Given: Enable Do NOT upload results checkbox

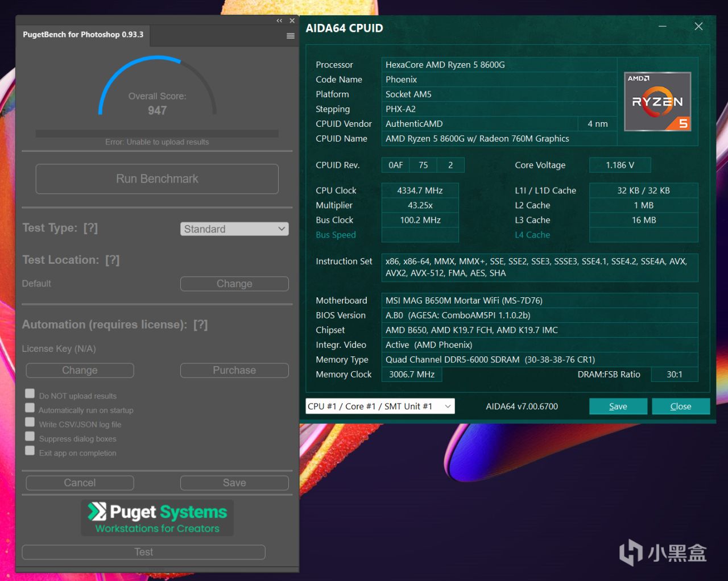Looking at the screenshot, I should [x=30, y=393].
